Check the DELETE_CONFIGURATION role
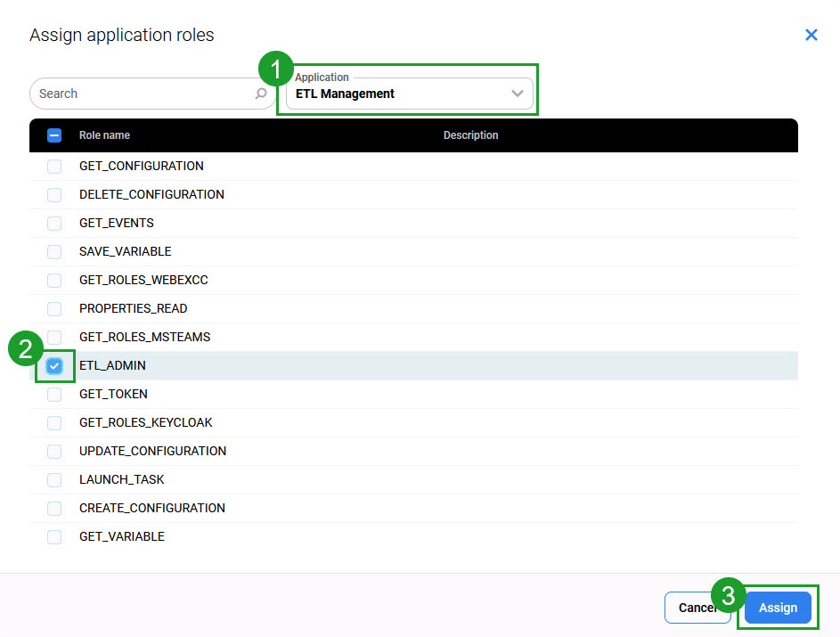Image resolution: width=840 pixels, height=637 pixels. point(54,194)
